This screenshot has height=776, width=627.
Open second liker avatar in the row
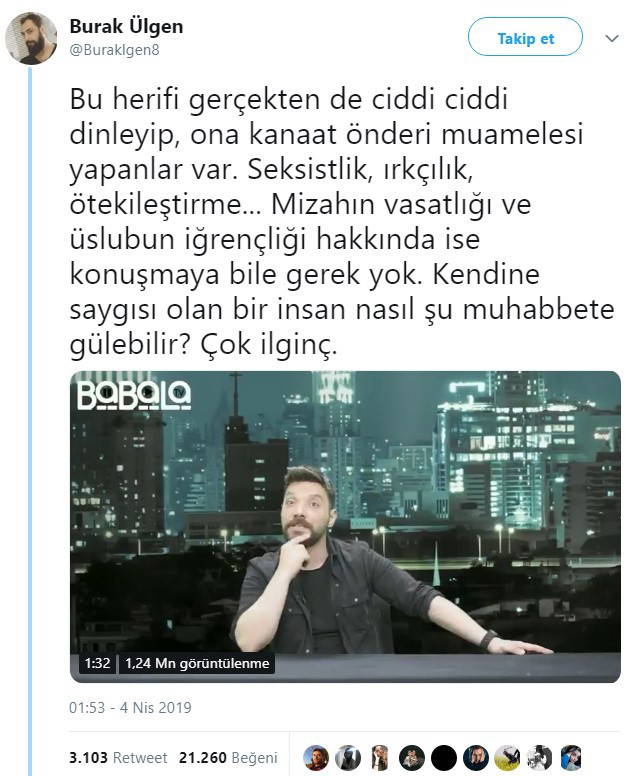[348, 758]
